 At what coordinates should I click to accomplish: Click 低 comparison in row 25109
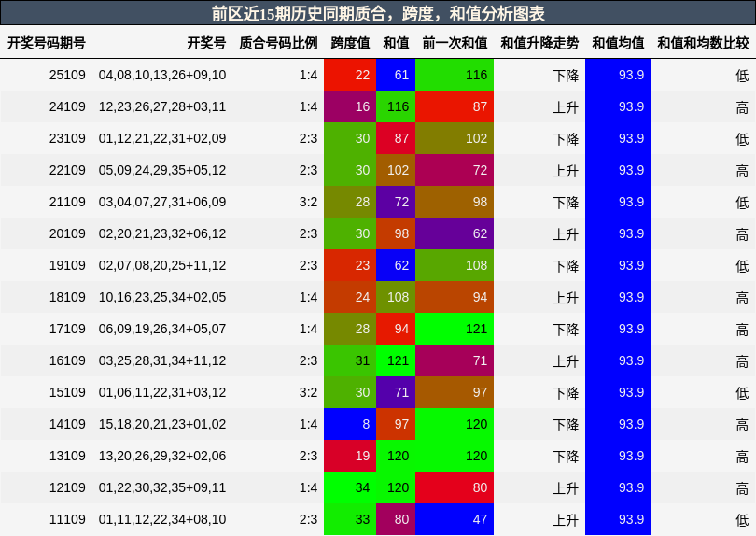[742, 76]
